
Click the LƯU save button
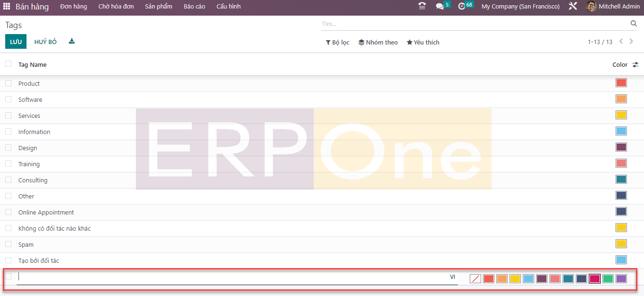tap(16, 42)
